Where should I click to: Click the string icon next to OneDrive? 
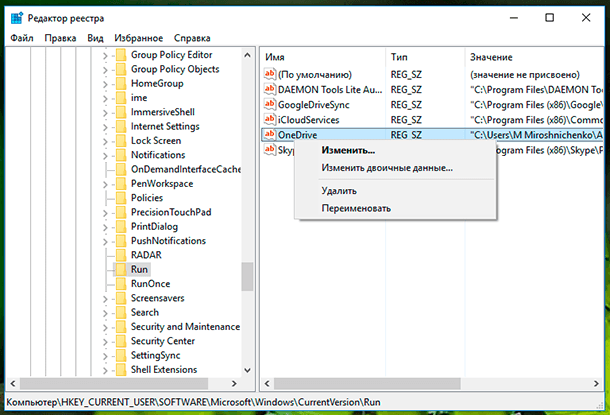[x=270, y=135]
